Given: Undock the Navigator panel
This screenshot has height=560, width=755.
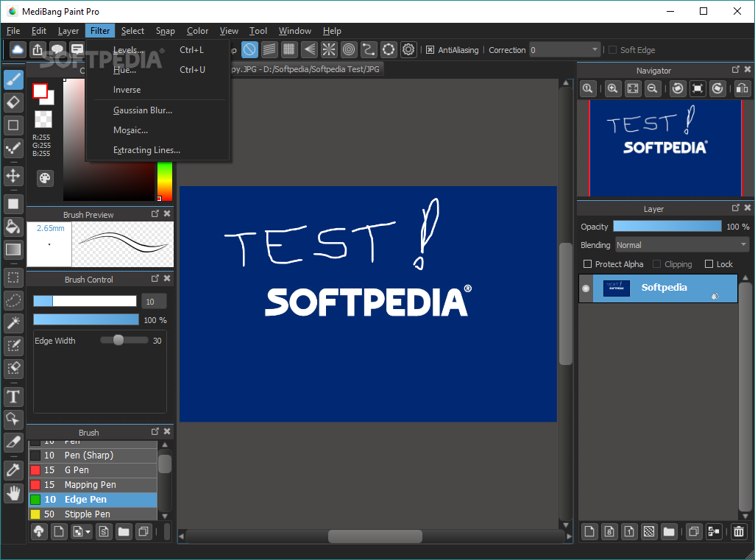Looking at the screenshot, I should tap(736, 69).
